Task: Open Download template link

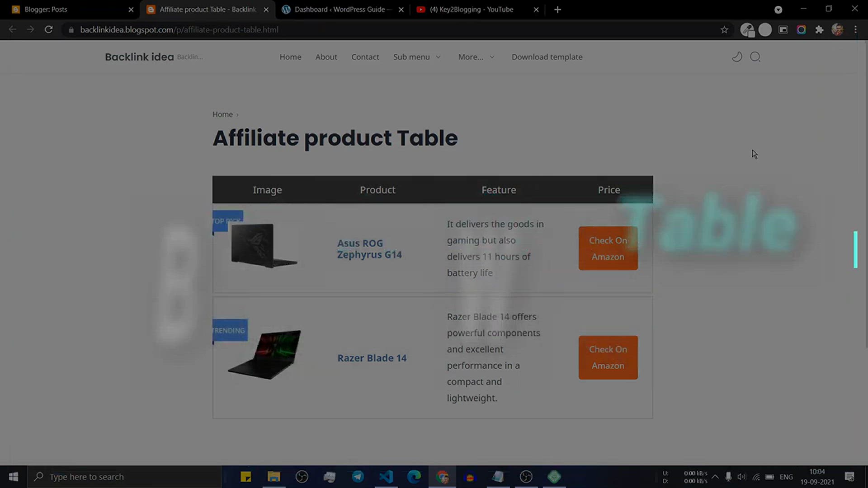Action: pyautogui.click(x=547, y=57)
